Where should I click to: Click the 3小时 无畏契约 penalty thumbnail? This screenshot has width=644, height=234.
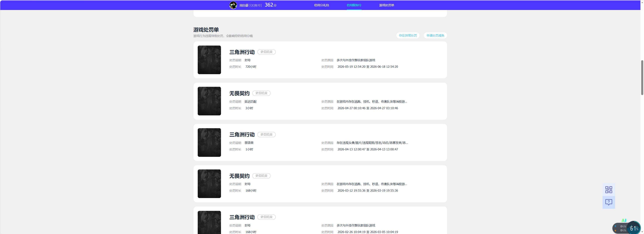click(209, 101)
